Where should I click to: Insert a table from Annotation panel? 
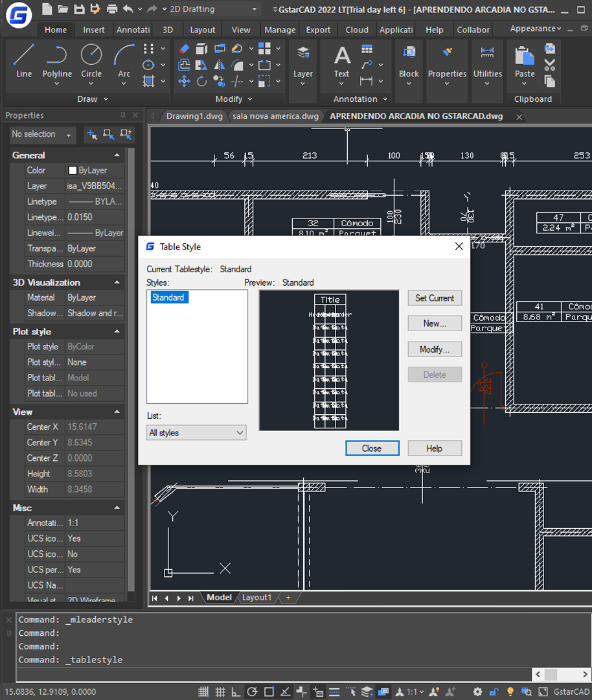[367, 49]
